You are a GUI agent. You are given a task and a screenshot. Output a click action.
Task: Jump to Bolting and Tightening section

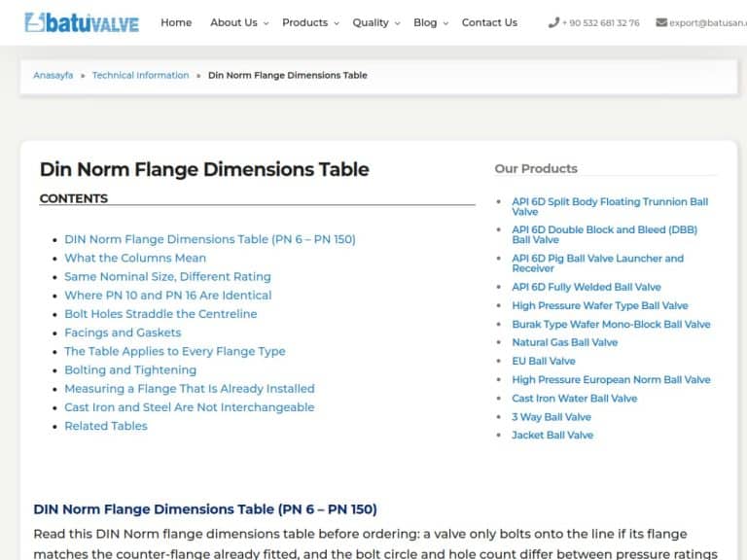(x=130, y=370)
